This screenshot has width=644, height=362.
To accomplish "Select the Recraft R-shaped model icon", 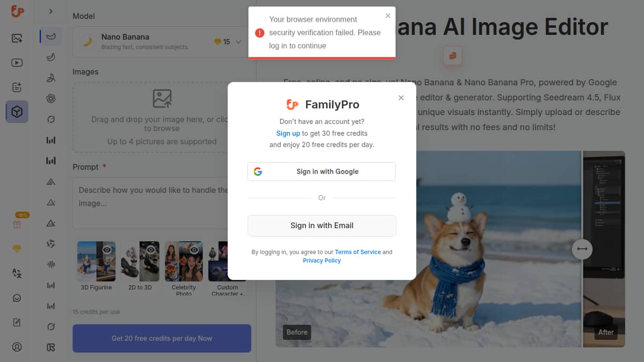I will [x=51, y=347].
